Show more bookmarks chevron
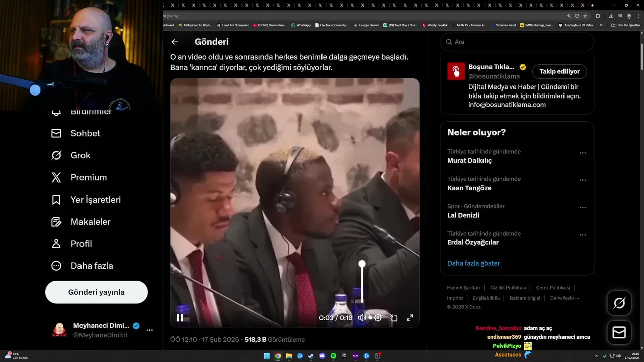 click(600, 25)
